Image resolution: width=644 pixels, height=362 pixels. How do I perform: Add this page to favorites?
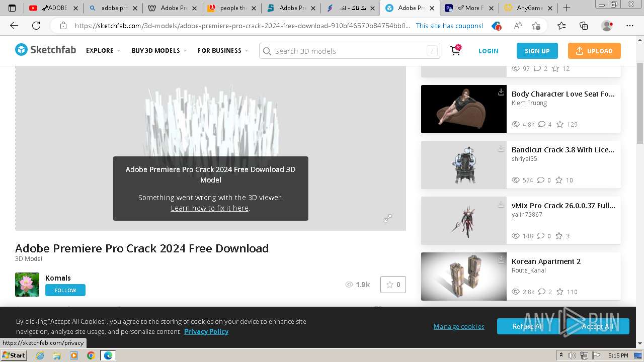point(536,26)
